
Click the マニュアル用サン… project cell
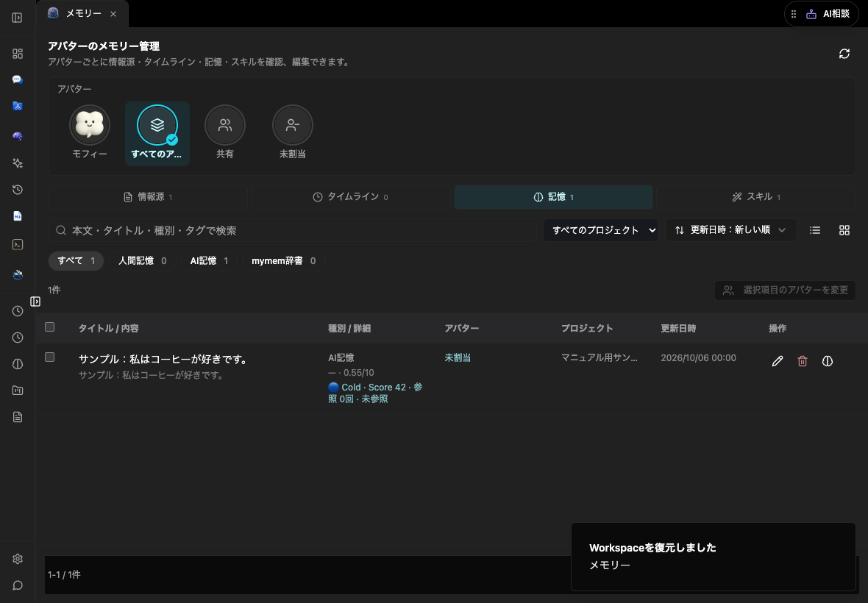click(599, 358)
